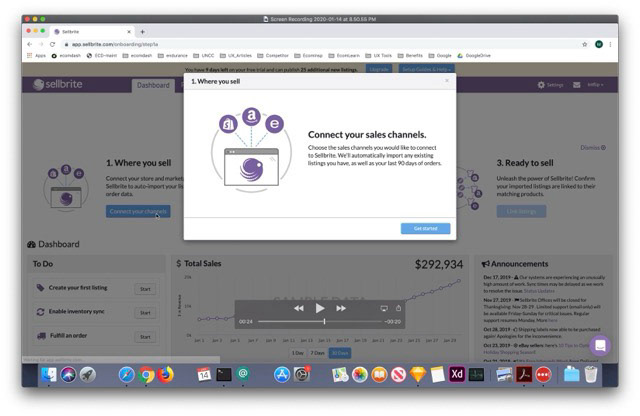Open the endurance bookmark folder
This screenshot has width=640, height=416.
173,56
